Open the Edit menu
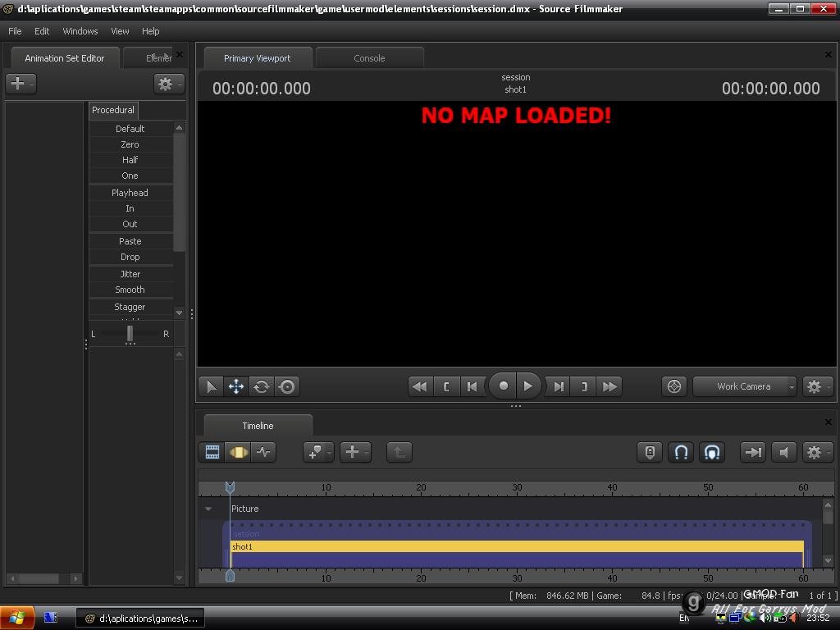The image size is (840, 630). point(42,31)
